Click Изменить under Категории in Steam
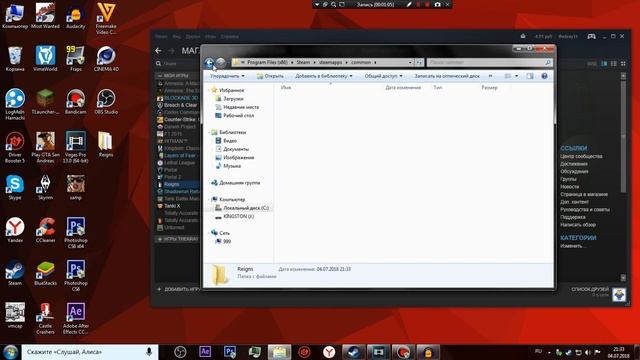The width and height of the screenshot is (640, 360). pos(573,246)
